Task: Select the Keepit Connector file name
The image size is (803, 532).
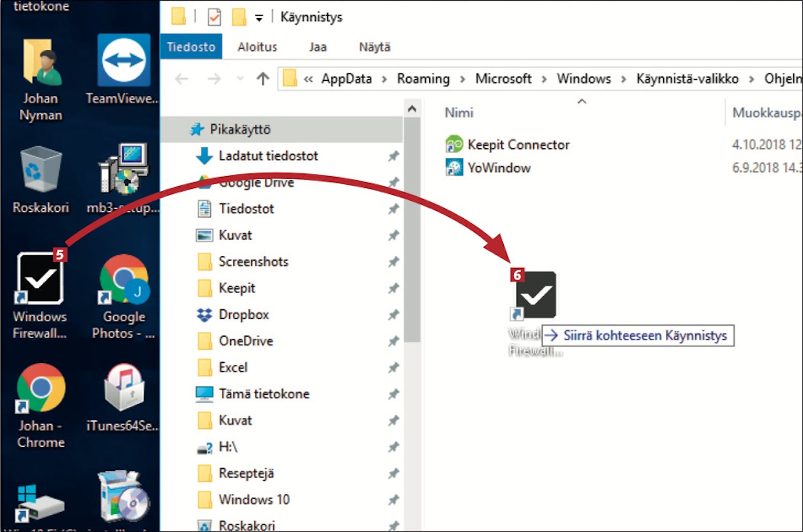Action: (518, 145)
